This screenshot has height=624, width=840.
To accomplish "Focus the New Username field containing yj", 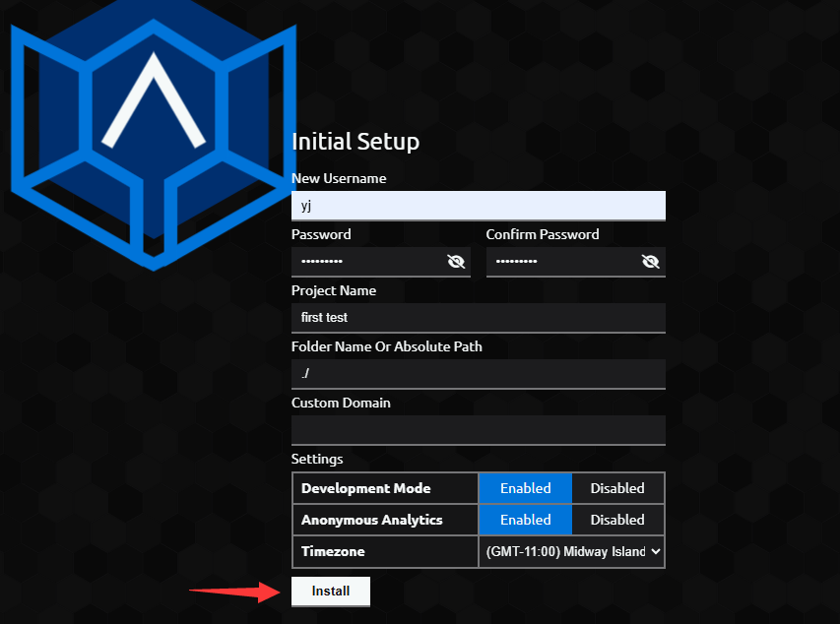I will (479, 206).
